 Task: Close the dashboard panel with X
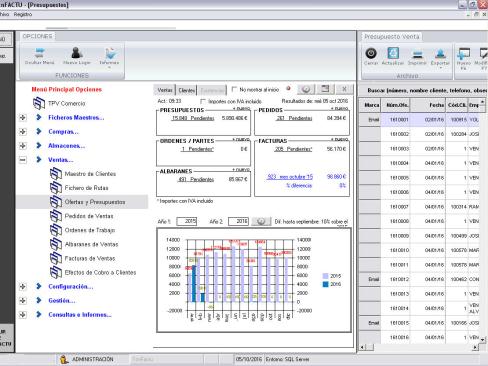pyautogui.click(x=344, y=89)
